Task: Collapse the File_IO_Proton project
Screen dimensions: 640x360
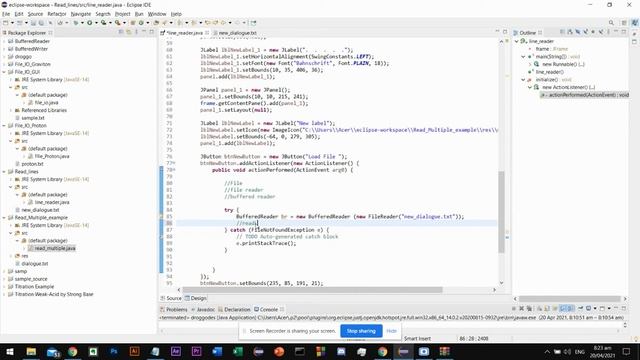Action: [x=4, y=126]
